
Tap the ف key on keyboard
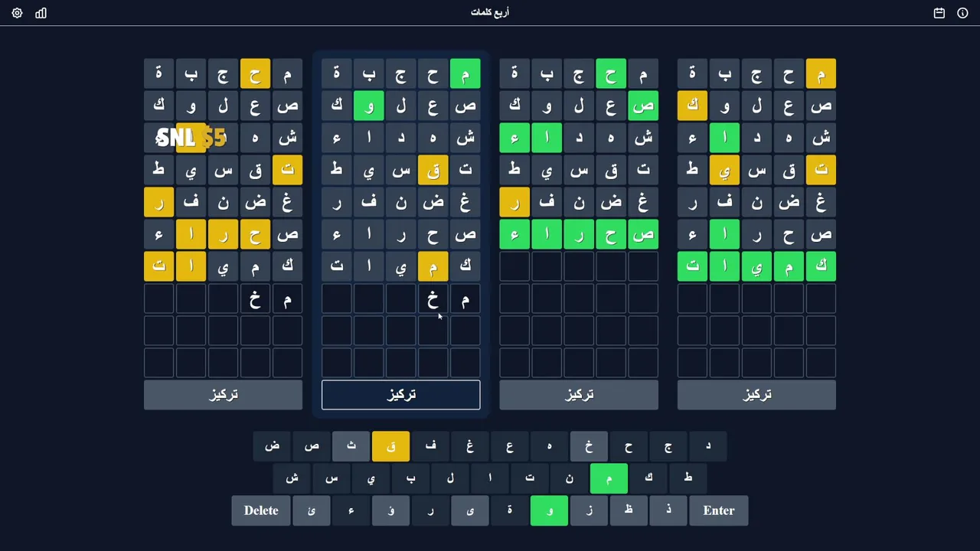coord(431,446)
